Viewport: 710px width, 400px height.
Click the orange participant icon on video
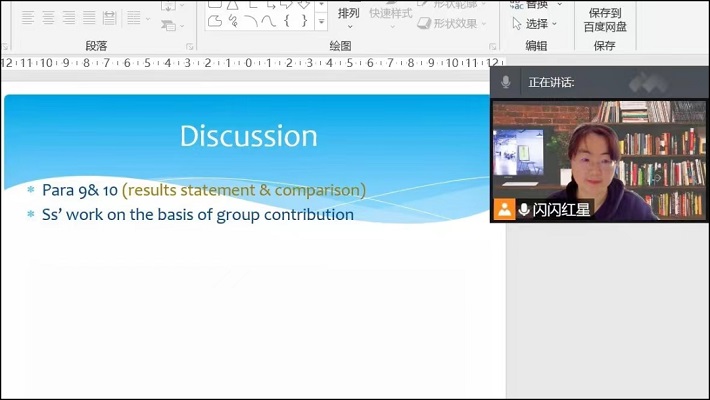coord(505,209)
